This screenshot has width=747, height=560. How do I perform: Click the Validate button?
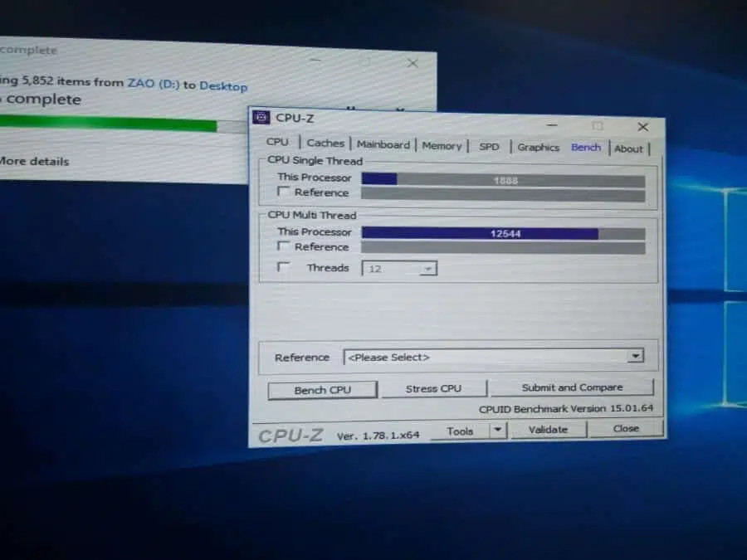point(548,430)
